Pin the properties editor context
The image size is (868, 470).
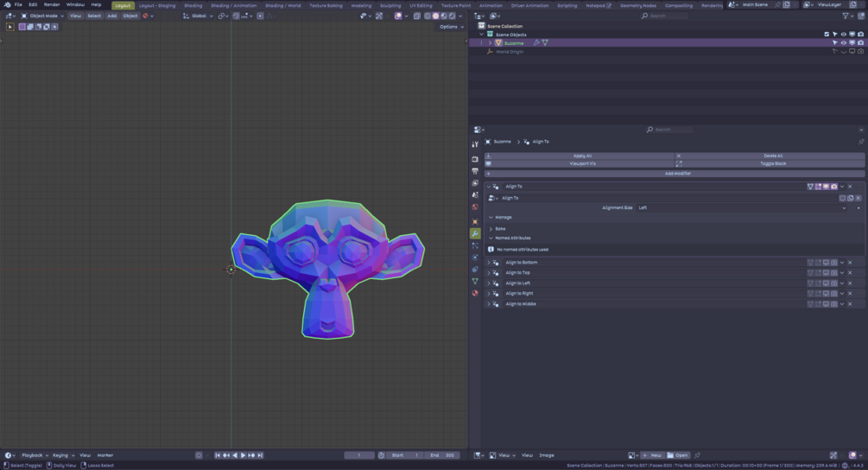(x=861, y=142)
